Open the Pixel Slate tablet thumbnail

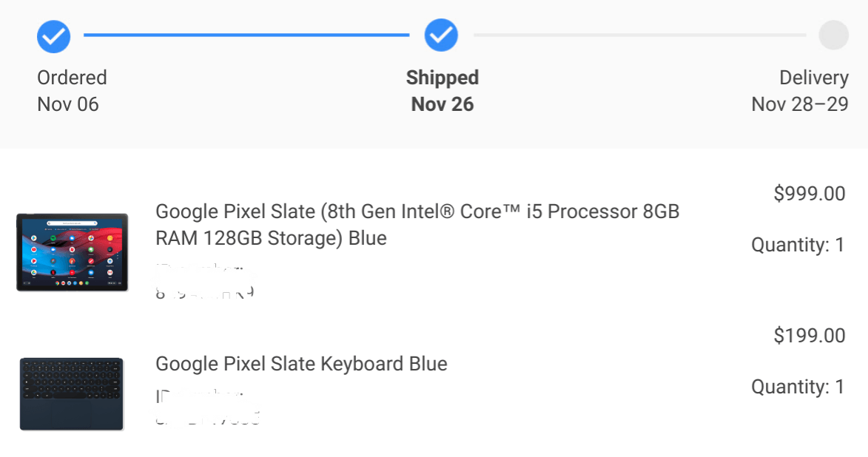(x=72, y=252)
